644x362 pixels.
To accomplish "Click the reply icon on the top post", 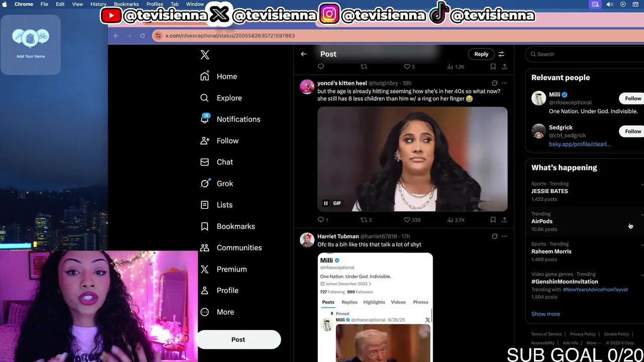I will pos(321,66).
